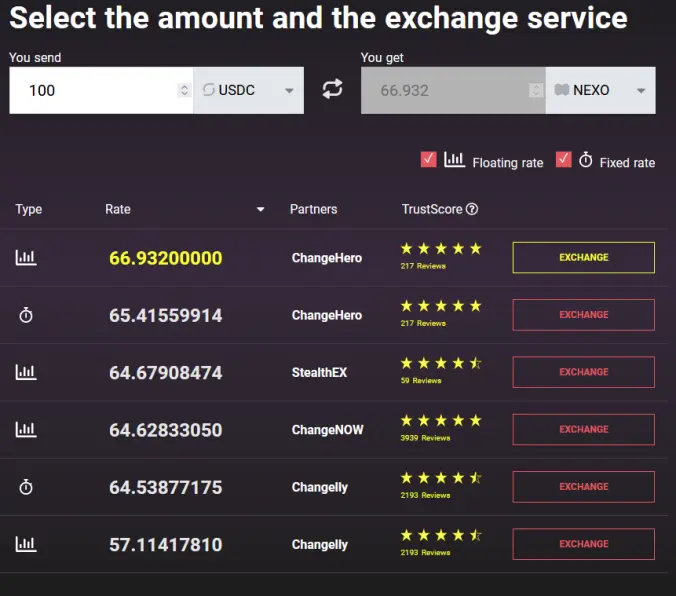Viewport: 676px width, 596px height.
Task: Open the USDC currency dropdown
Action: [249, 90]
